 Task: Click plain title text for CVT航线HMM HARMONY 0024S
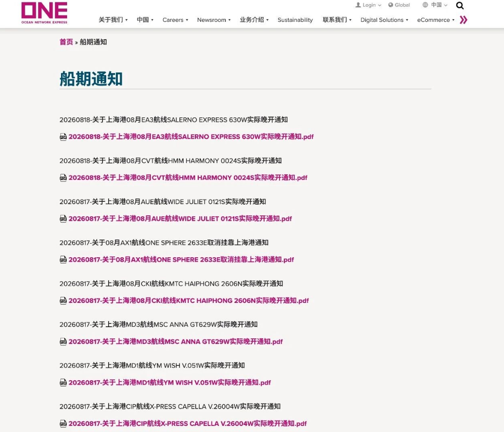[x=170, y=160]
